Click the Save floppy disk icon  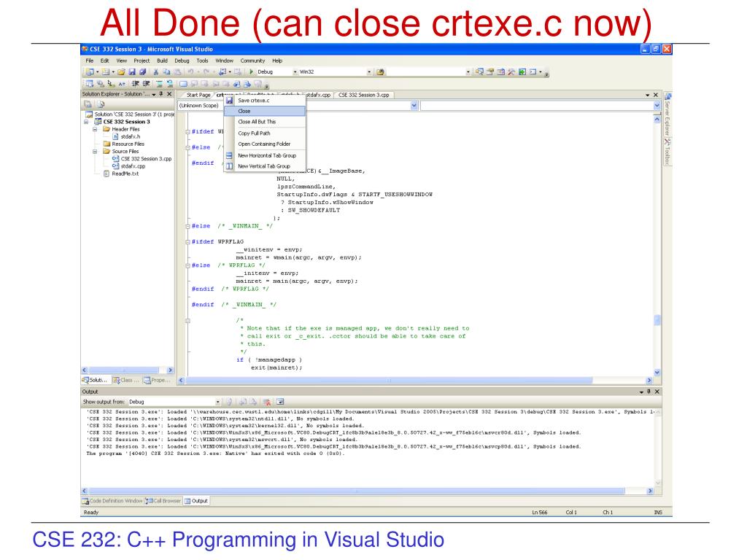132,72
